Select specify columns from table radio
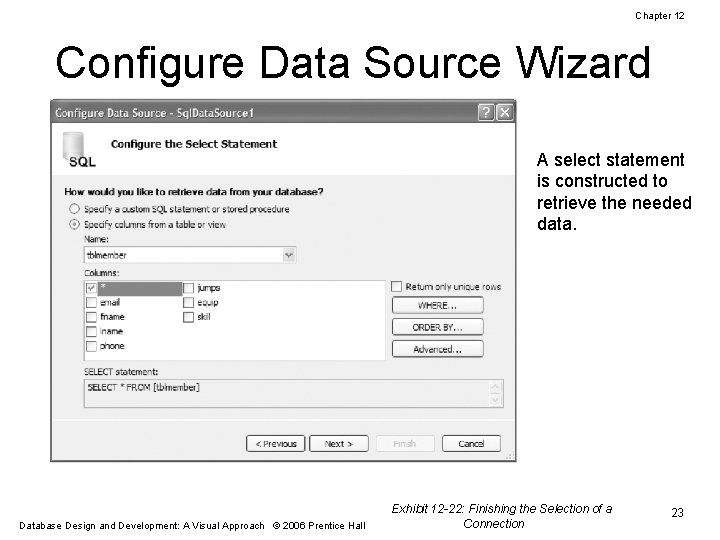This screenshot has width=720, height=540. (74, 225)
